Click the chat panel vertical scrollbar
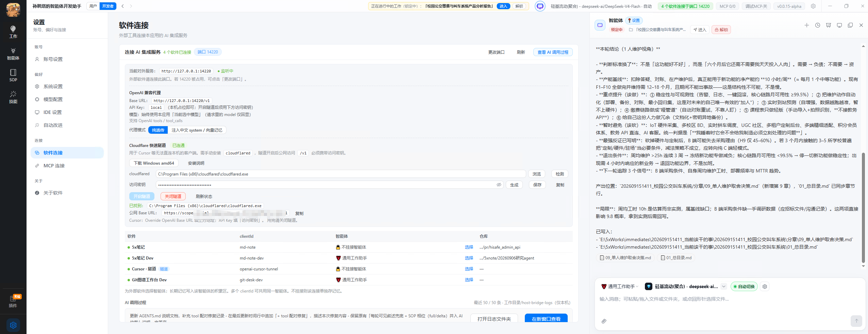Viewport: 868px width, 334px height. [x=863, y=207]
